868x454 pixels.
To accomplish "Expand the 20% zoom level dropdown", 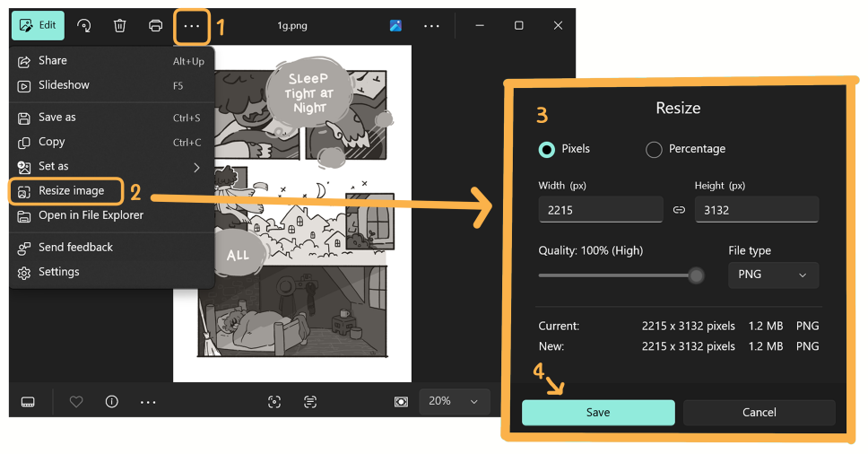I will tap(454, 401).
